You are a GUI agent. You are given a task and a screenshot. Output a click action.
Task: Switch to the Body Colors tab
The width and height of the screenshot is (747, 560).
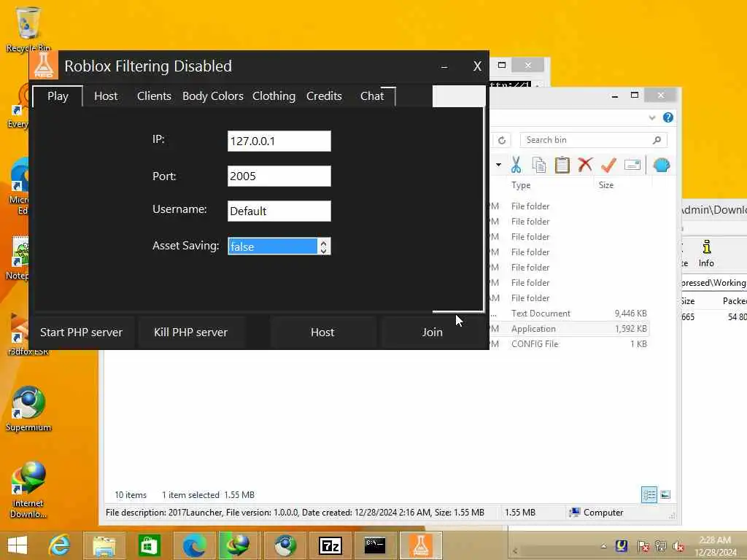click(x=212, y=96)
